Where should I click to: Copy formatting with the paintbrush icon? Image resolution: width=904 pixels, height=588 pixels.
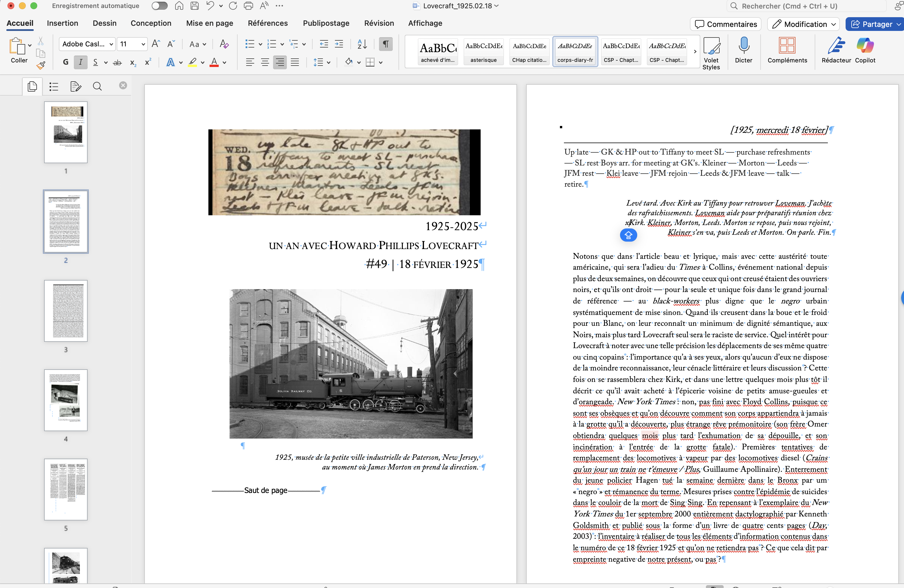coord(41,65)
